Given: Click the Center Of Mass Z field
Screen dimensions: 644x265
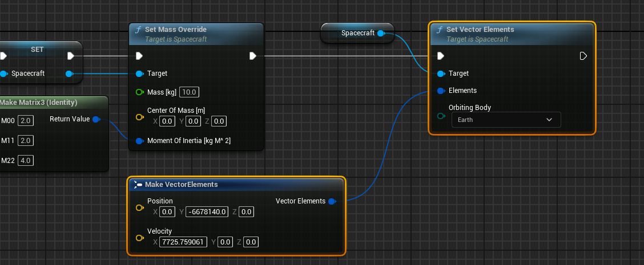Looking at the screenshot, I should (x=219, y=121).
